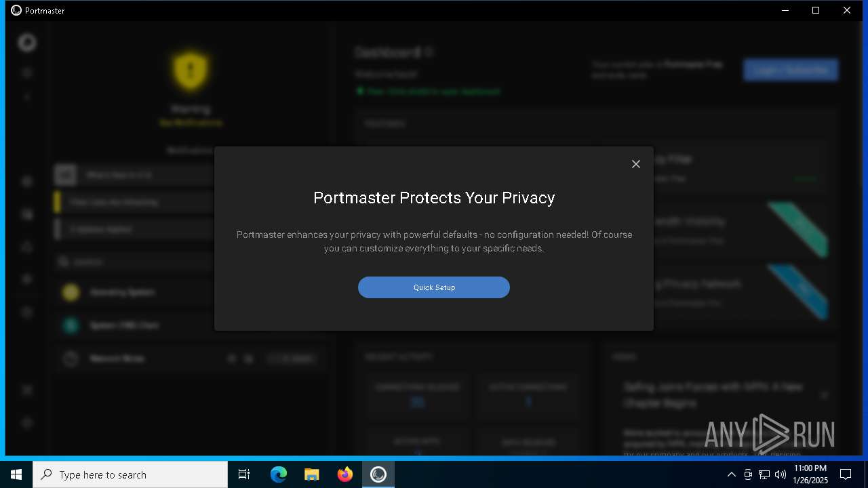Click the Portmaster taskbar icon
Screen dimensions: 868x488
pos(378,474)
